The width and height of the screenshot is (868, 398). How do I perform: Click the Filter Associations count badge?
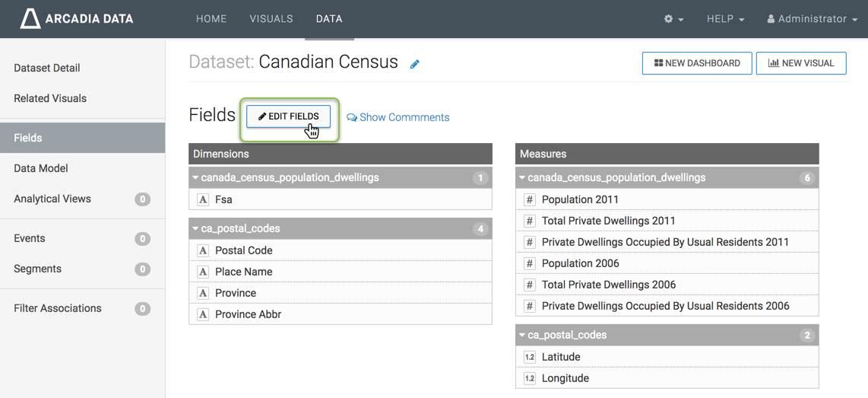142,309
